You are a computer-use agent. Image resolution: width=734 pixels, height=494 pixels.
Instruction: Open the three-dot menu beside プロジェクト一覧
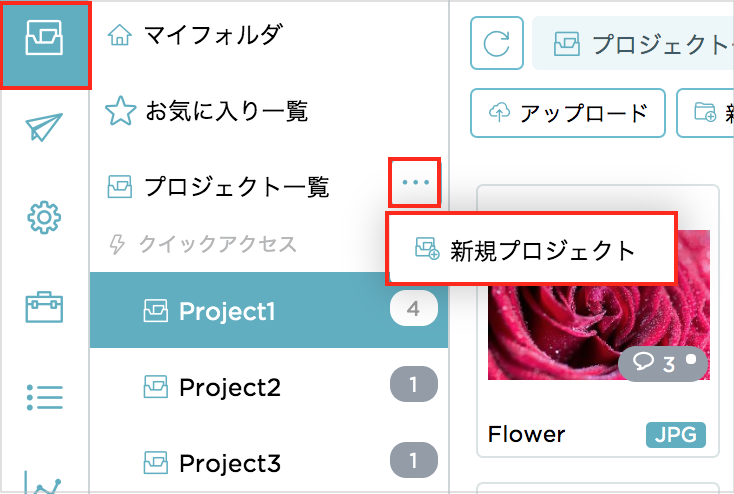pos(414,183)
